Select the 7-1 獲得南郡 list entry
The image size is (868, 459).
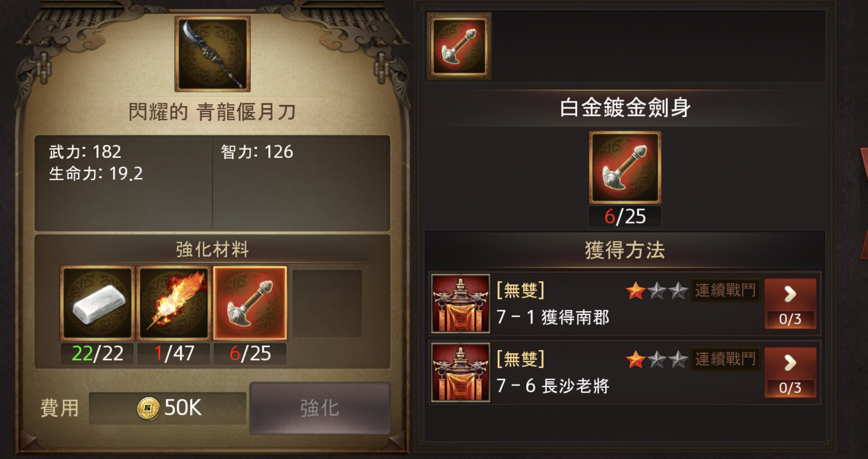(x=625, y=303)
